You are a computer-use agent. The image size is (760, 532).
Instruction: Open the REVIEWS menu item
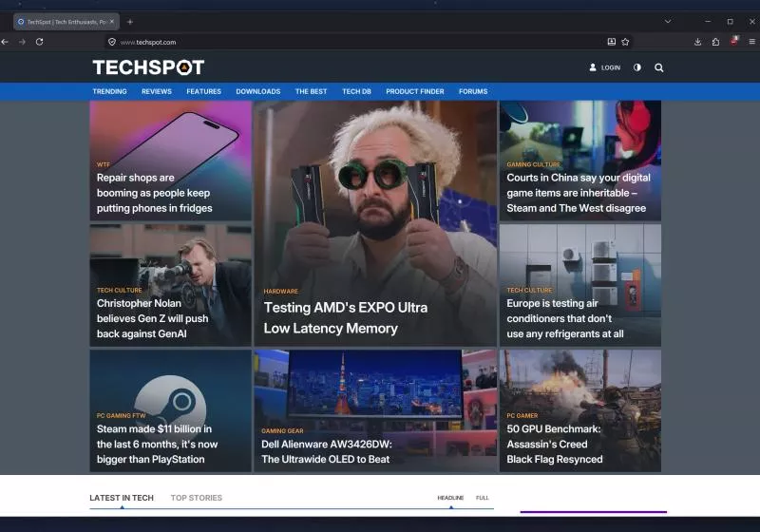click(x=157, y=91)
